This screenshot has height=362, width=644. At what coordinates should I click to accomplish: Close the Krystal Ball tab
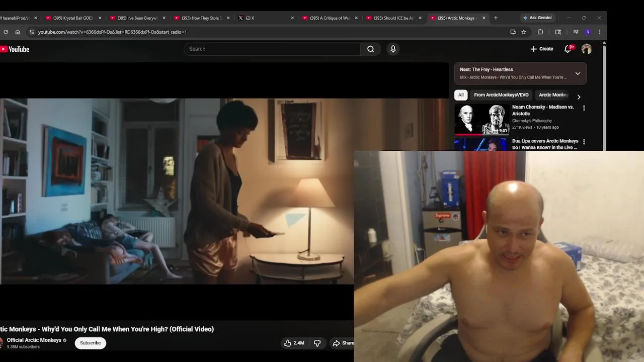coord(100,18)
